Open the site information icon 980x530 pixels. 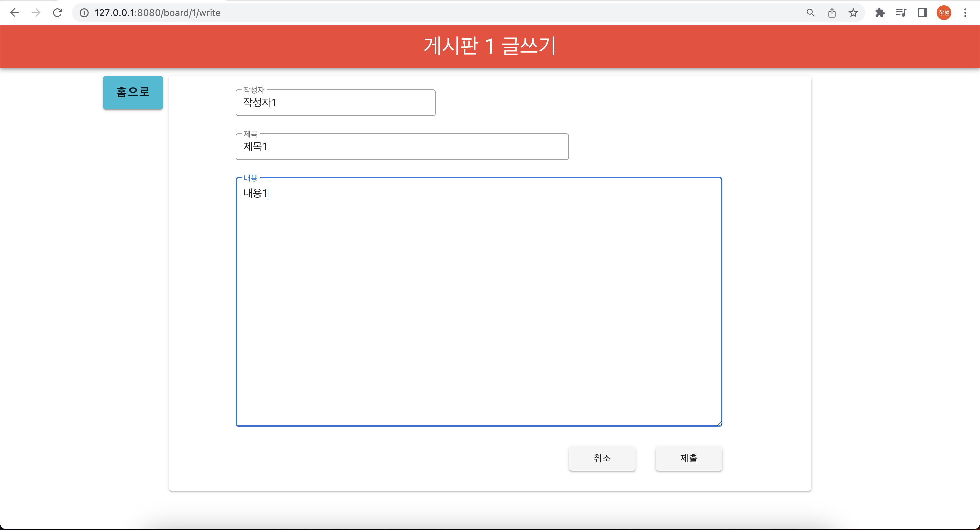(84, 13)
